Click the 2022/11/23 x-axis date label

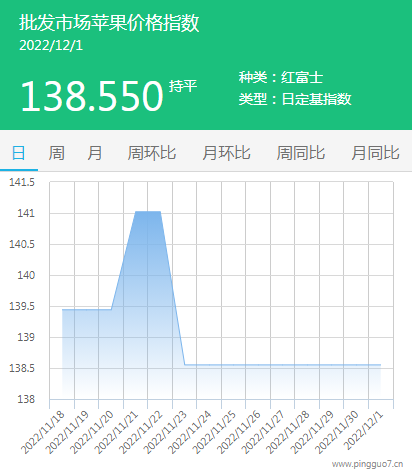point(165,432)
